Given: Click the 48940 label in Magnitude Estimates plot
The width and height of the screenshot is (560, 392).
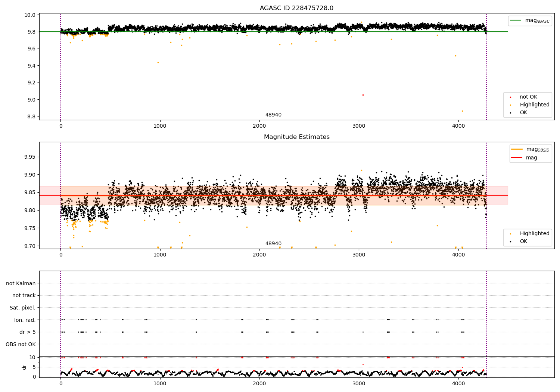Looking at the screenshot, I should pos(273,244).
